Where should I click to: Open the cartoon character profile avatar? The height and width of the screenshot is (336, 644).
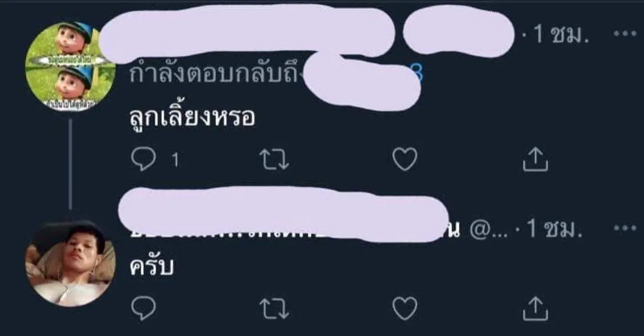point(70,67)
